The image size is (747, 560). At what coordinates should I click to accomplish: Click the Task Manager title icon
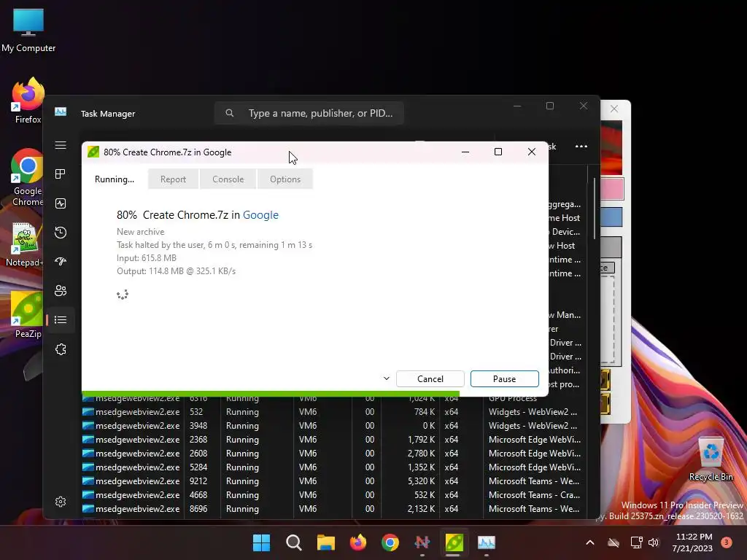[x=61, y=112]
